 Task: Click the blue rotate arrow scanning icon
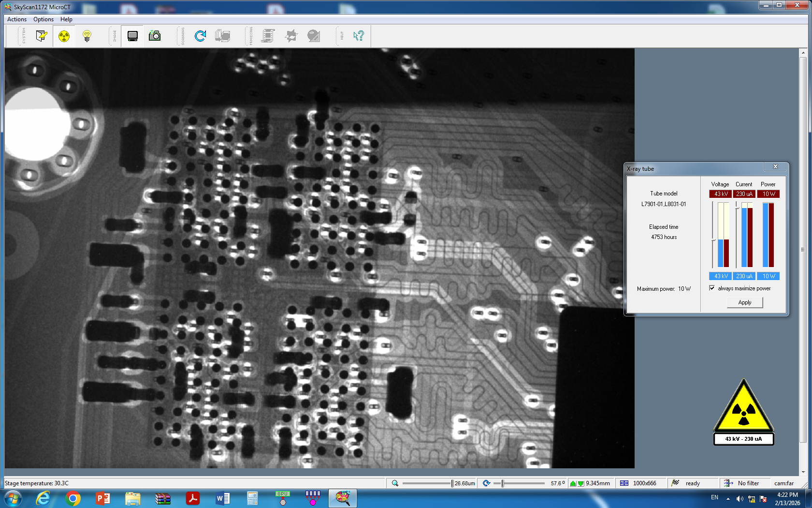click(200, 36)
